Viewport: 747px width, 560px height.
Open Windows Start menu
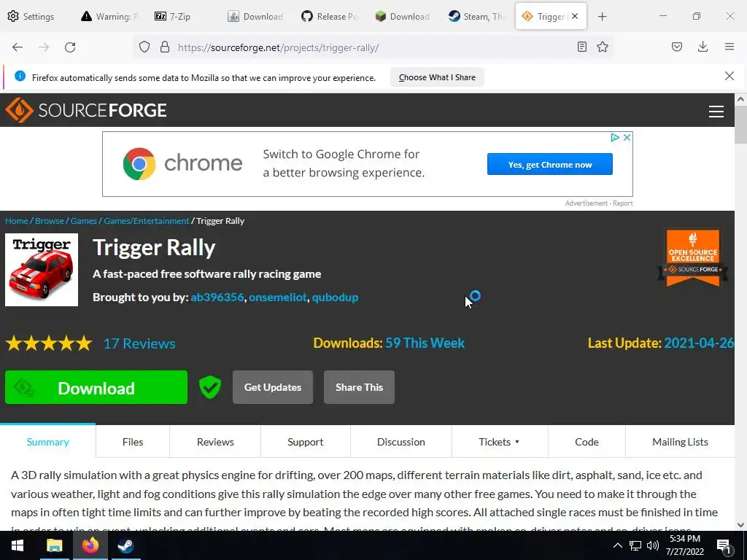pos(18,545)
